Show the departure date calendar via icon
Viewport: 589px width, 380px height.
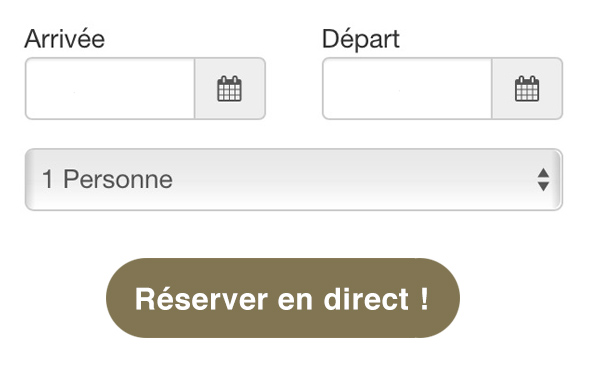527,89
